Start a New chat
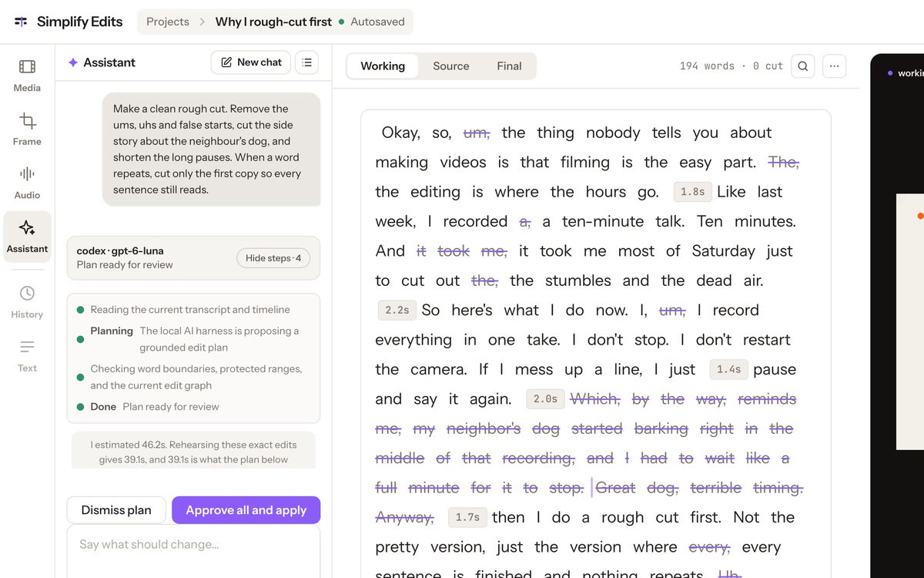924x578 pixels. pyautogui.click(x=251, y=62)
